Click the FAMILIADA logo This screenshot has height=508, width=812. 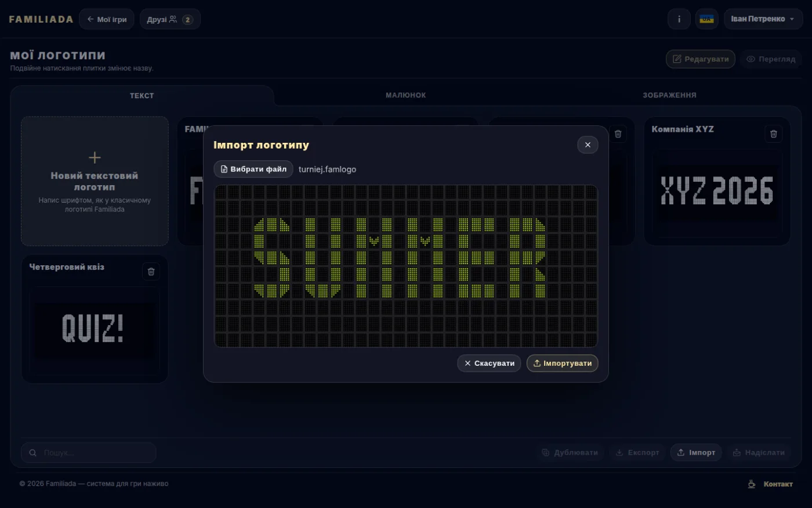tap(41, 19)
